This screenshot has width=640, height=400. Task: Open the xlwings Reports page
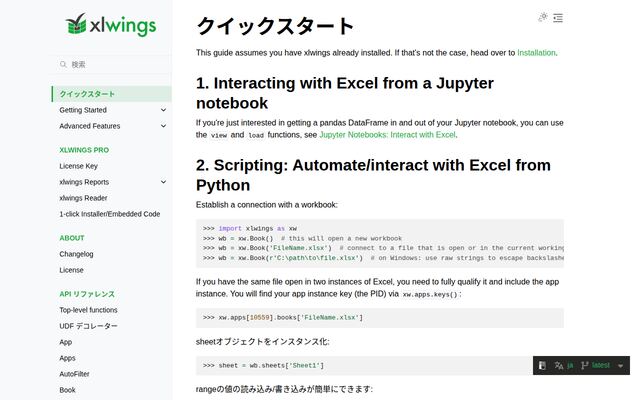coord(84,182)
